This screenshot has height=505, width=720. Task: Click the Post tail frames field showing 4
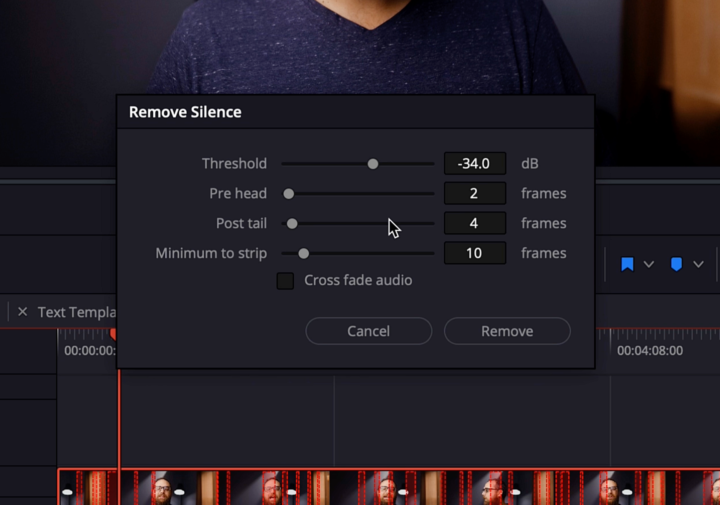(475, 223)
